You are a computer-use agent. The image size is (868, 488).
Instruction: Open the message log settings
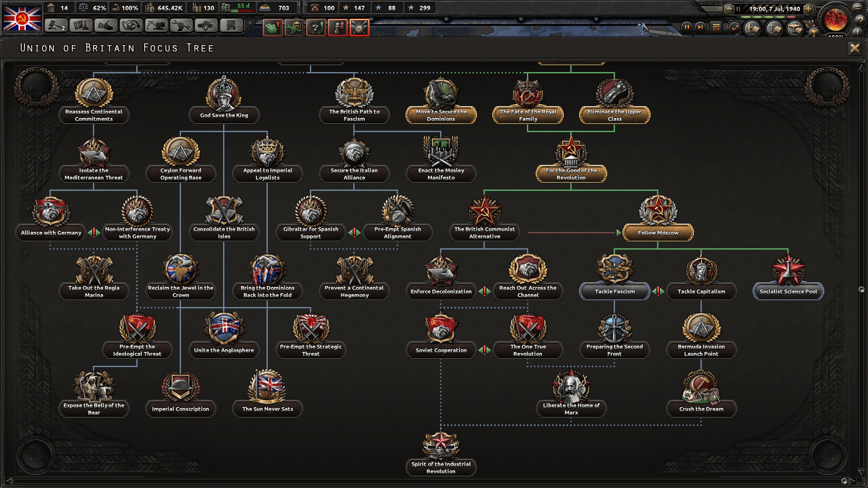click(716, 27)
